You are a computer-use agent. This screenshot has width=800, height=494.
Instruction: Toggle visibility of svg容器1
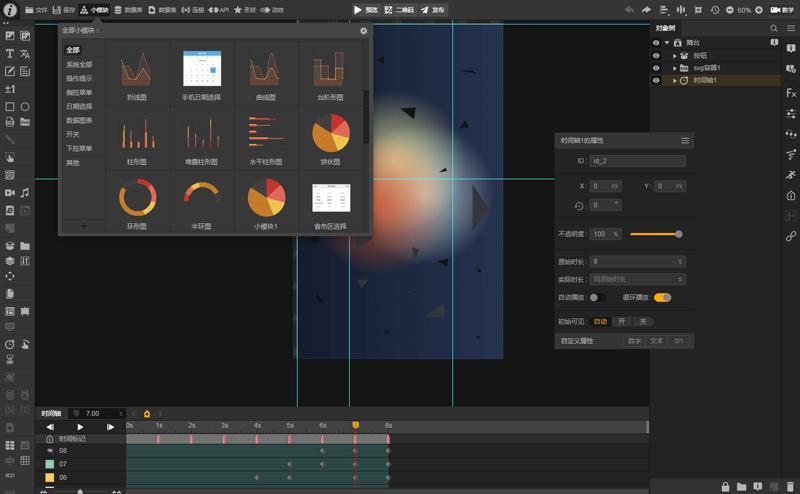click(656, 68)
